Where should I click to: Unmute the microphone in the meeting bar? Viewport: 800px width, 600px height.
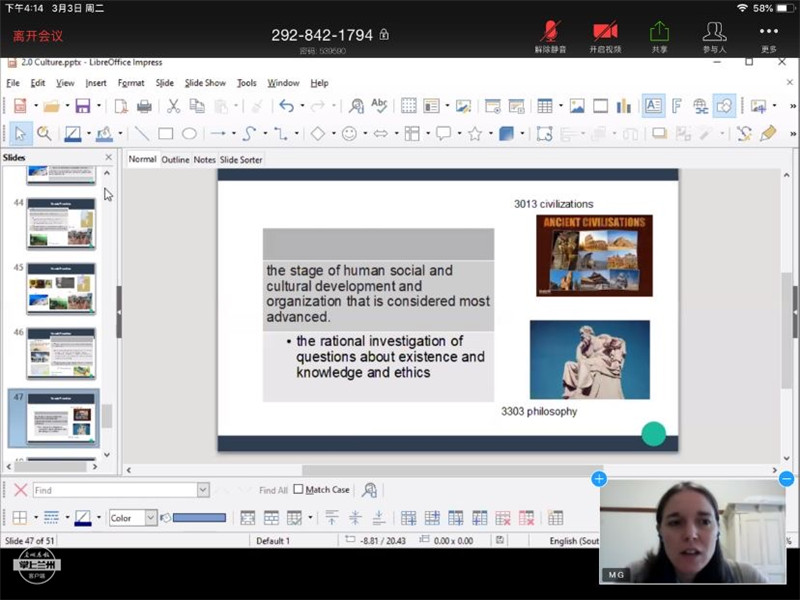[550, 36]
